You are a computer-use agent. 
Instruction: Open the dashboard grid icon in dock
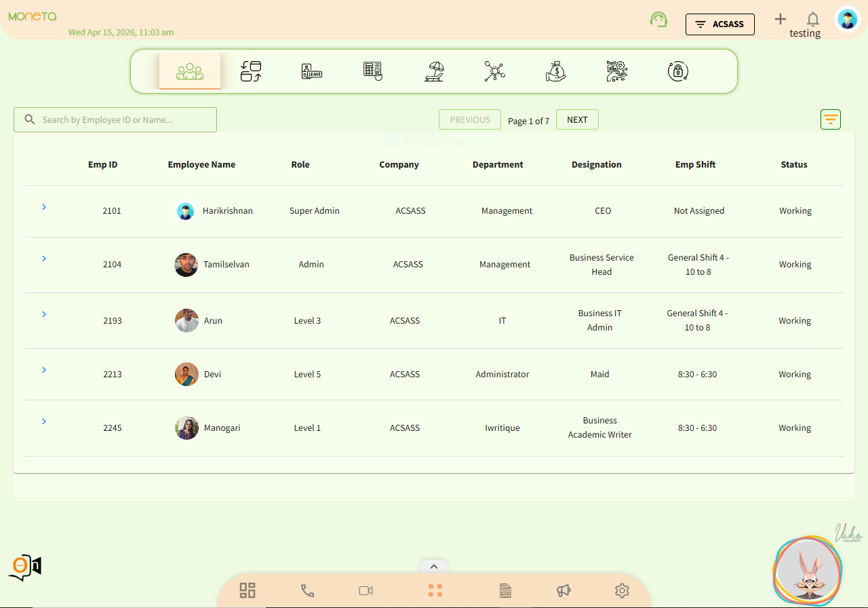(248, 590)
